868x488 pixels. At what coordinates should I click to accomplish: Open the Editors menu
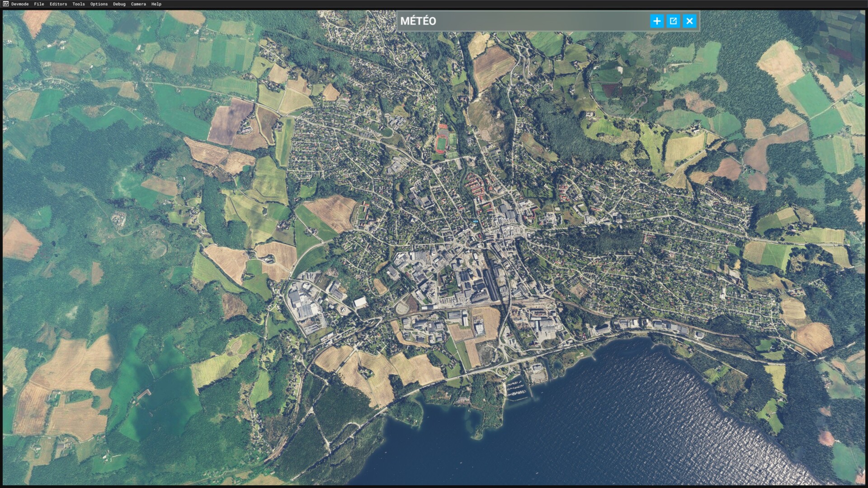(x=58, y=4)
